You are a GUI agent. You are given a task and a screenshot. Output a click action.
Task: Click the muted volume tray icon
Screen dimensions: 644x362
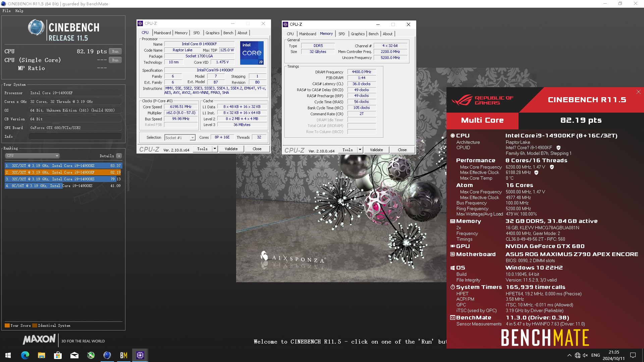point(585,355)
